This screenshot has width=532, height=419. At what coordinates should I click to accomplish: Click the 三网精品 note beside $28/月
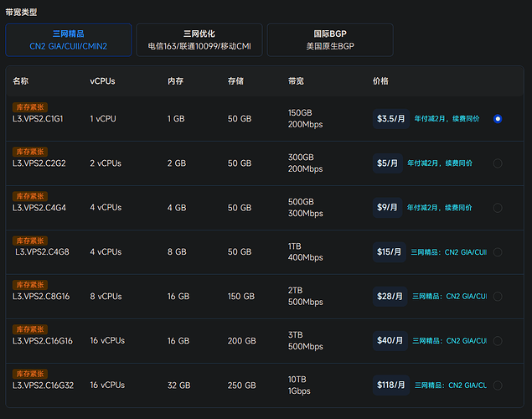(x=449, y=296)
